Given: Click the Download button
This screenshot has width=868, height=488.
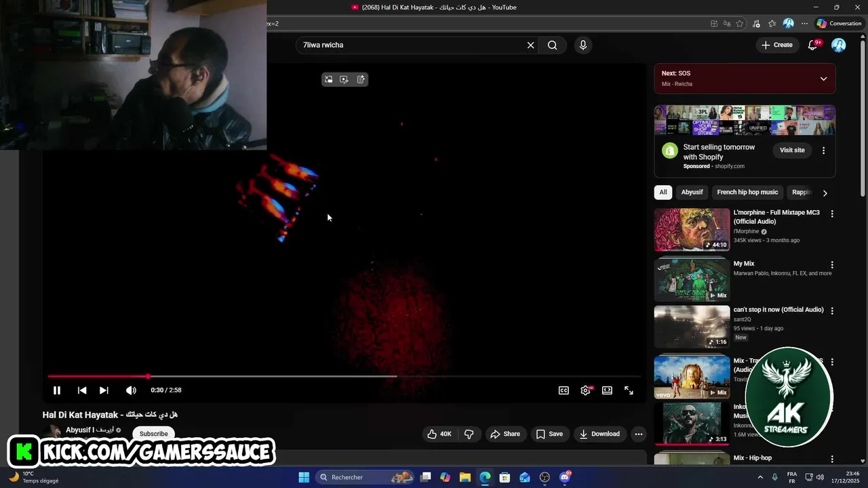Looking at the screenshot, I should (x=599, y=434).
